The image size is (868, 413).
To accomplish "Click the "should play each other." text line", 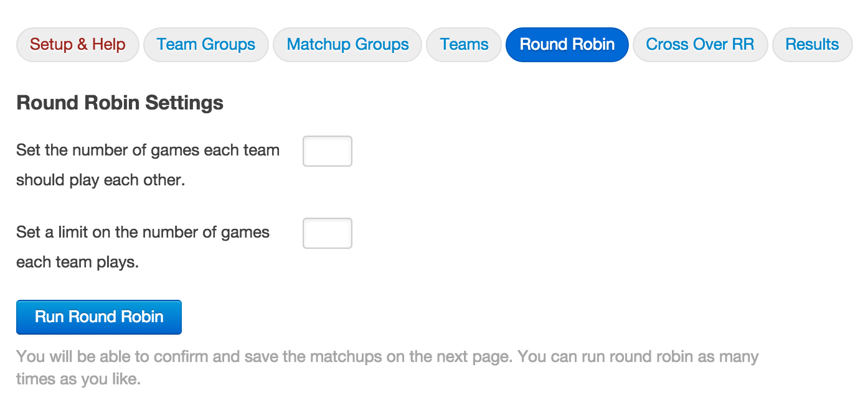I will pos(100,180).
